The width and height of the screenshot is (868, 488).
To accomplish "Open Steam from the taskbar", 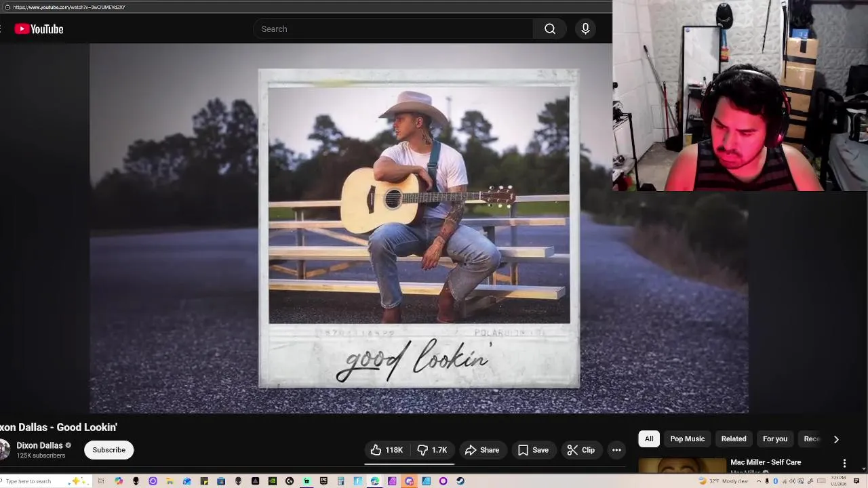I will click(460, 481).
